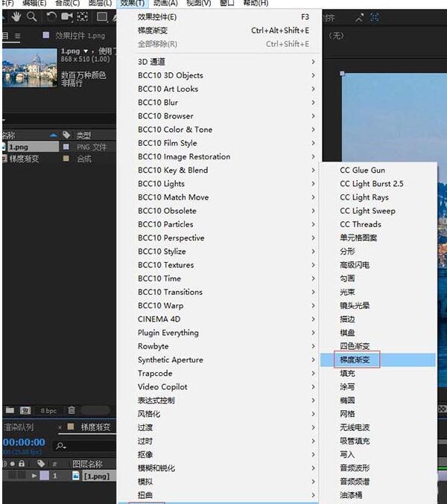Open the 编辑(E) menu
Viewport: 447px width, 504px height.
pyautogui.click(x=34, y=3)
